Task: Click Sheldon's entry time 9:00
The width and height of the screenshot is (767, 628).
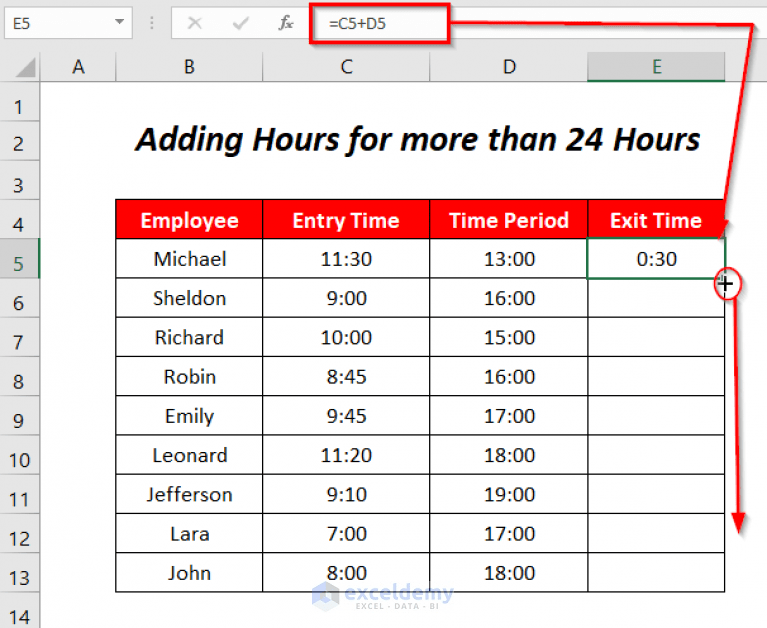Action: pyautogui.click(x=346, y=298)
